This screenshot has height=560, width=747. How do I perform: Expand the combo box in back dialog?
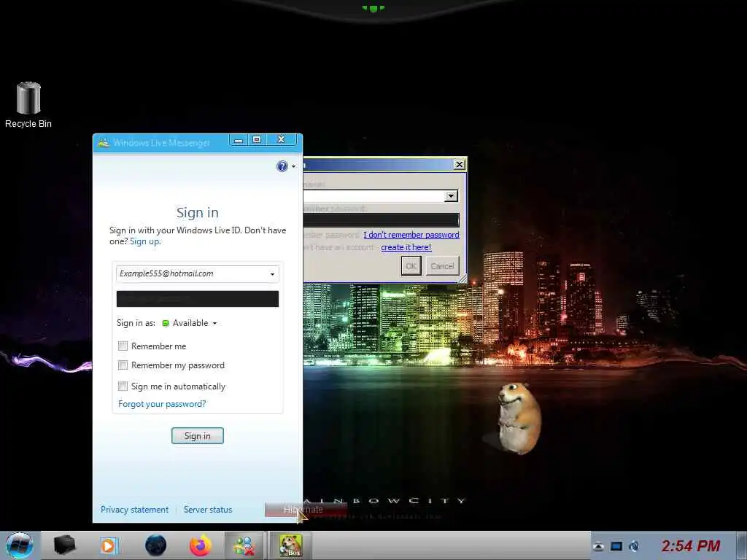(x=451, y=196)
